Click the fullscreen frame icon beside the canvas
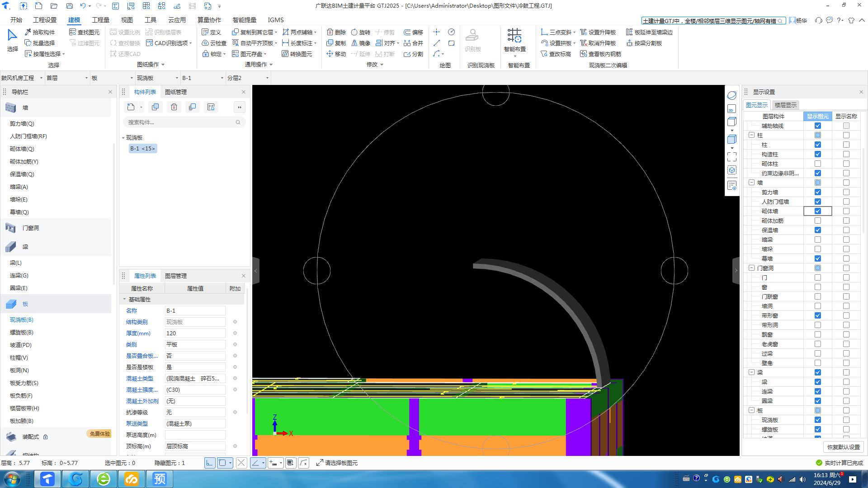The height and width of the screenshot is (488, 868). click(732, 157)
